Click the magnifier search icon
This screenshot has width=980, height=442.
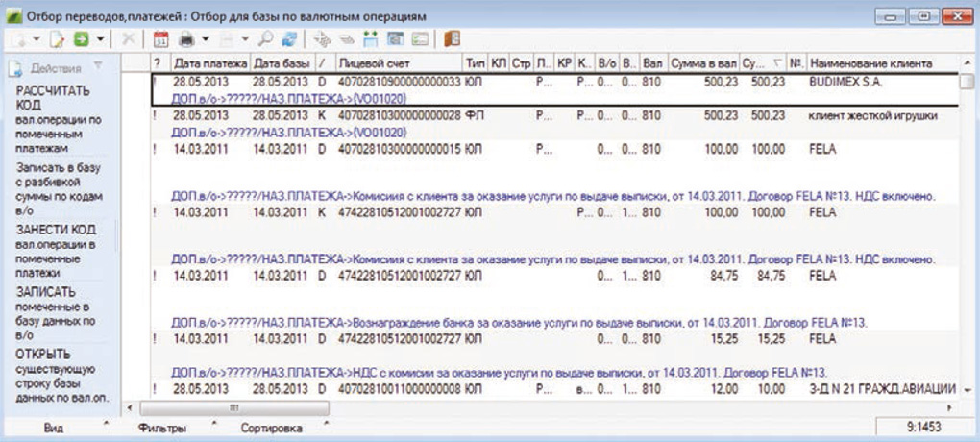tap(267, 39)
